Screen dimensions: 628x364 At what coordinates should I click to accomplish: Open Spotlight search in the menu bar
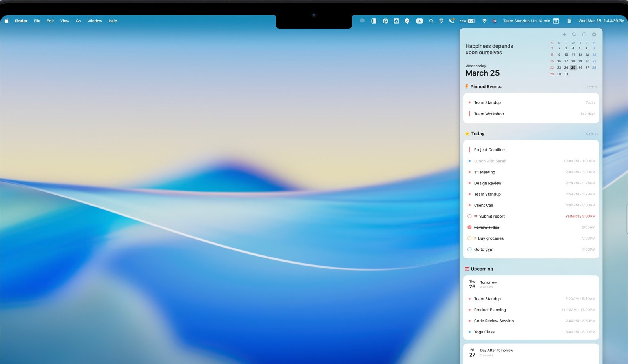click(x=431, y=21)
